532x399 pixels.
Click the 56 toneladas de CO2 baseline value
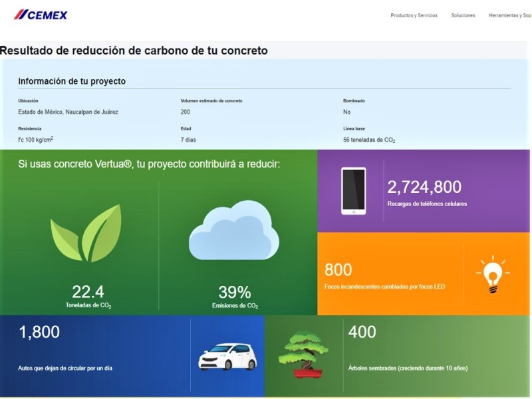point(369,140)
